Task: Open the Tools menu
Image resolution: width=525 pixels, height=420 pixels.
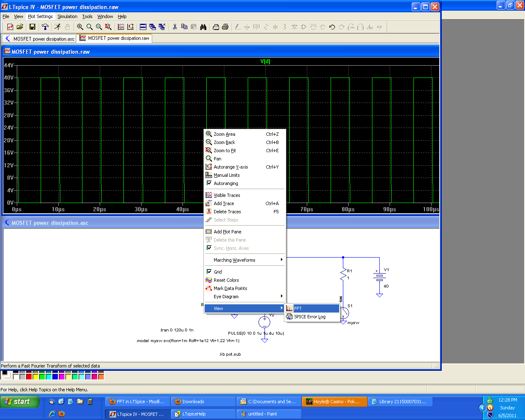Action: 87,16
